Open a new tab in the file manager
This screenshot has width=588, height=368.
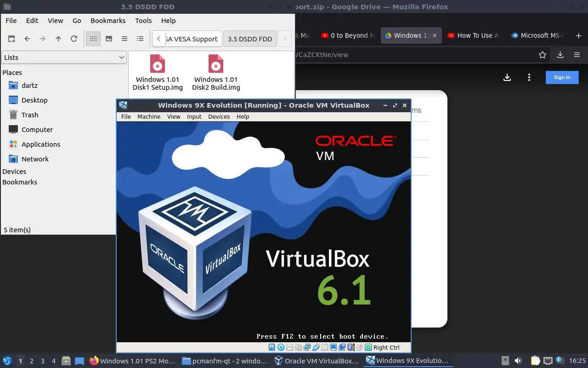tap(11, 39)
